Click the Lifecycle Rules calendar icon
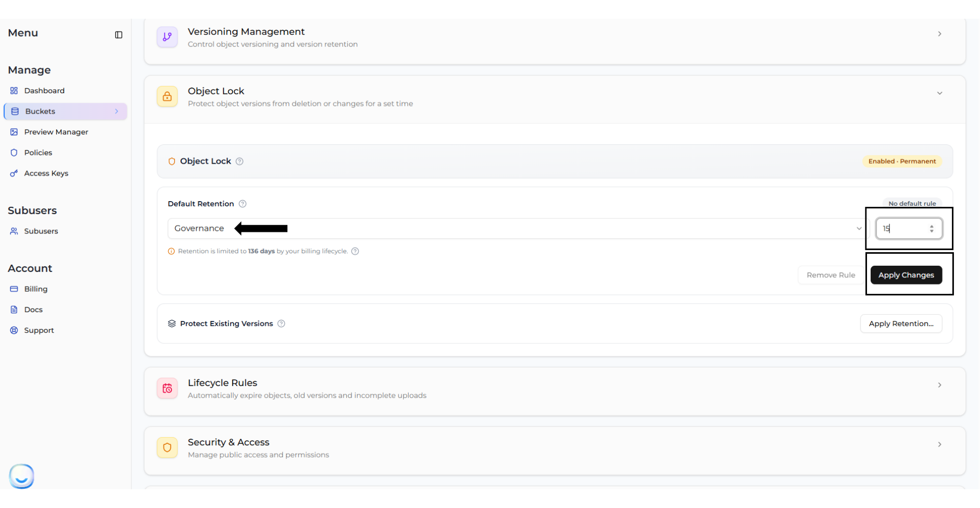The width and height of the screenshot is (980, 508). (167, 388)
